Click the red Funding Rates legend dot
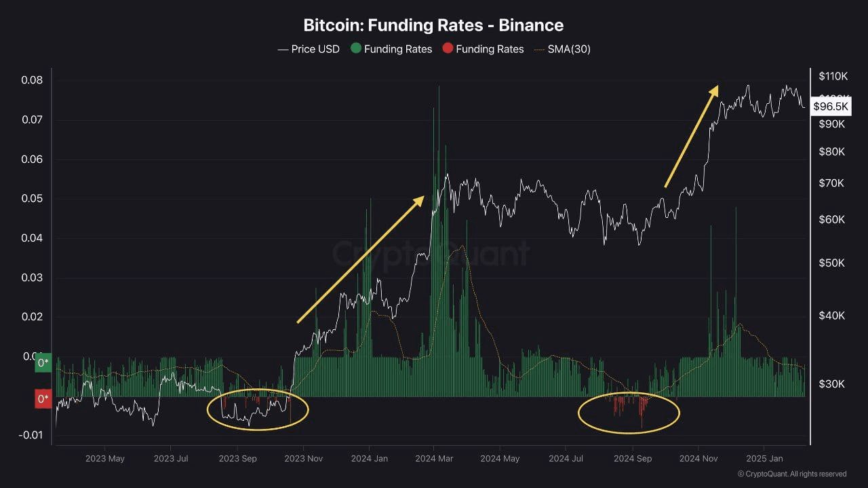The image size is (868, 488). pyautogui.click(x=448, y=49)
